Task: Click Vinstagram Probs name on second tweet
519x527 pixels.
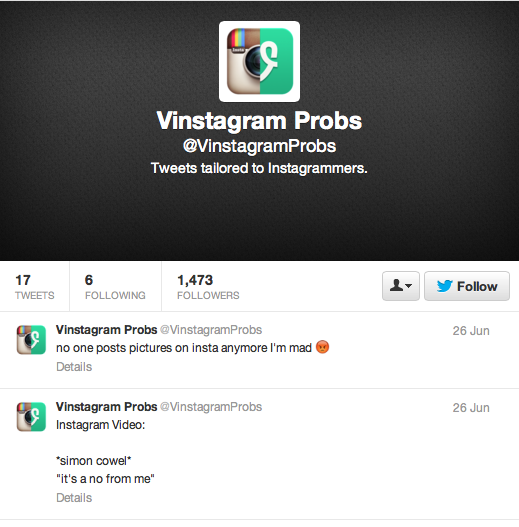Action: tap(107, 407)
